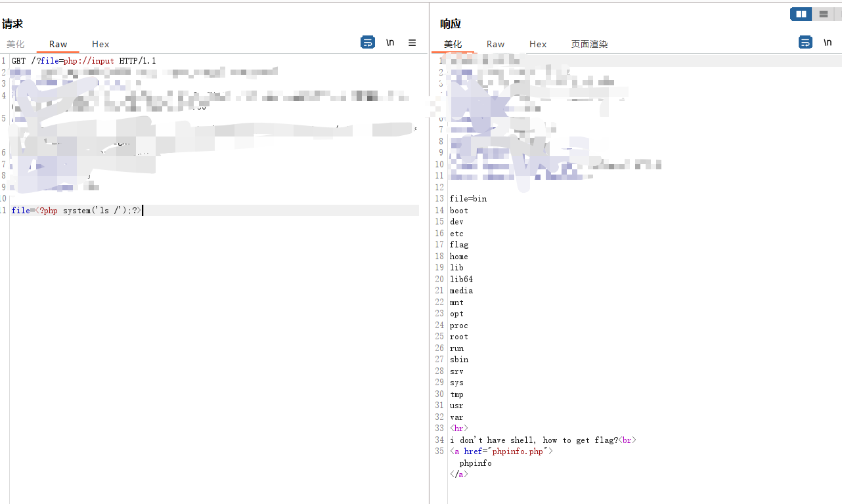Open the request panel hamburger menu
The width and height of the screenshot is (842, 504).
pos(412,43)
